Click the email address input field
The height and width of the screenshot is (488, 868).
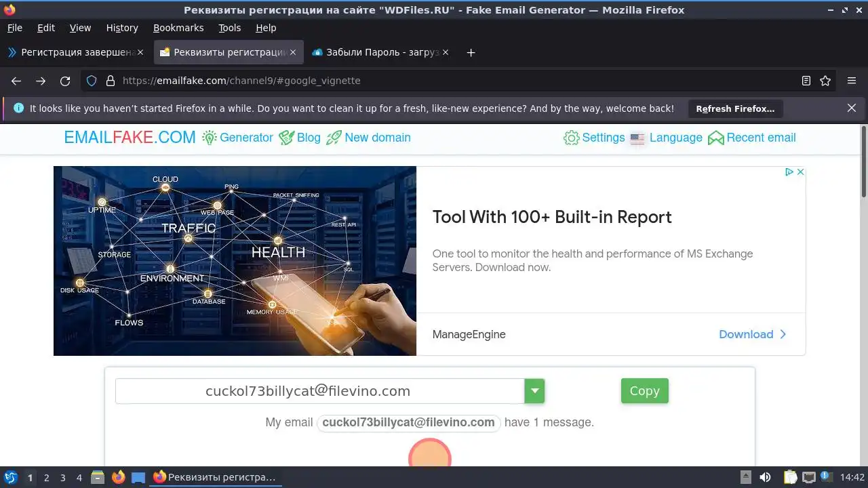[x=319, y=391]
